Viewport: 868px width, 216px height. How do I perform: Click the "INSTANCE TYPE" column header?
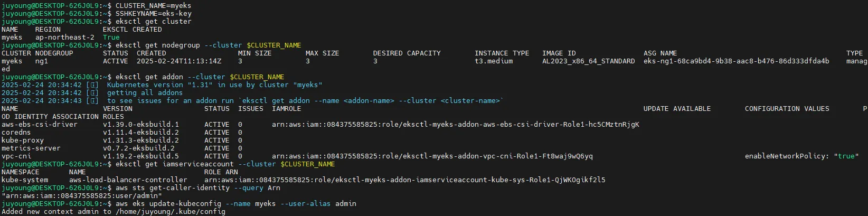[x=502, y=53]
